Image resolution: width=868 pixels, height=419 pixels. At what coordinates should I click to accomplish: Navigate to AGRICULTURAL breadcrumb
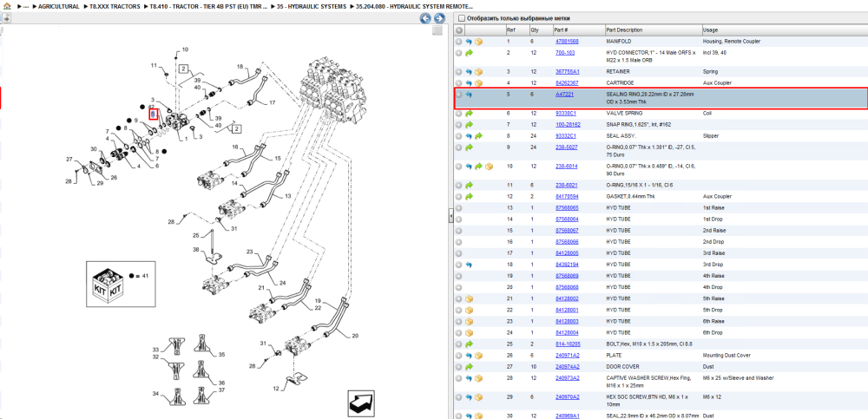click(59, 7)
